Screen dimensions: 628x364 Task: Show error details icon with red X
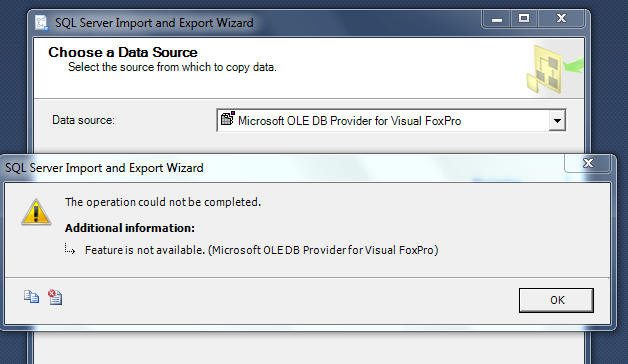pos(55,297)
